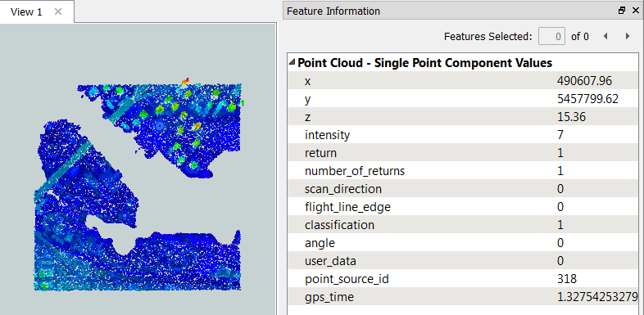Go to next selected feature arrow
The width and height of the screenshot is (644, 315).
[627, 37]
